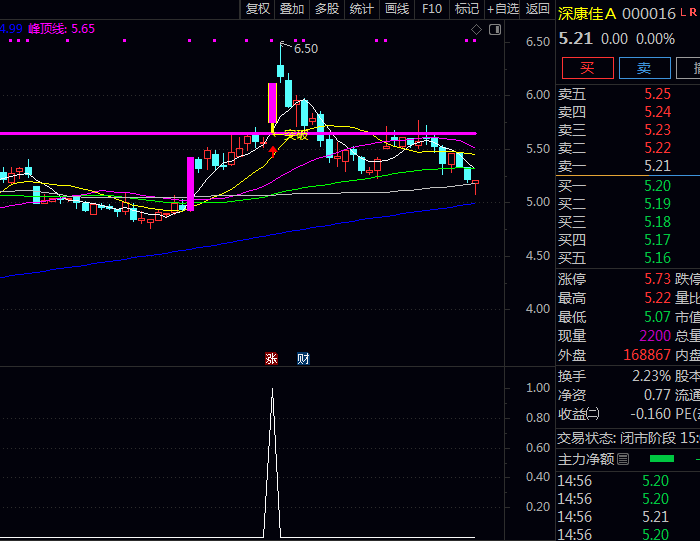The height and width of the screenshot is (541, 700).
Task: Select the 多股 multi-stock view
Action: point(327,9)
